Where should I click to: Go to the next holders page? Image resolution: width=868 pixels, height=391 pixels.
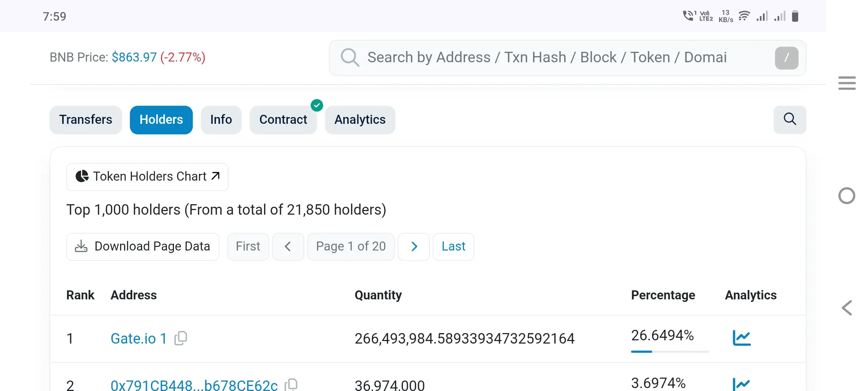coord(414,247)
